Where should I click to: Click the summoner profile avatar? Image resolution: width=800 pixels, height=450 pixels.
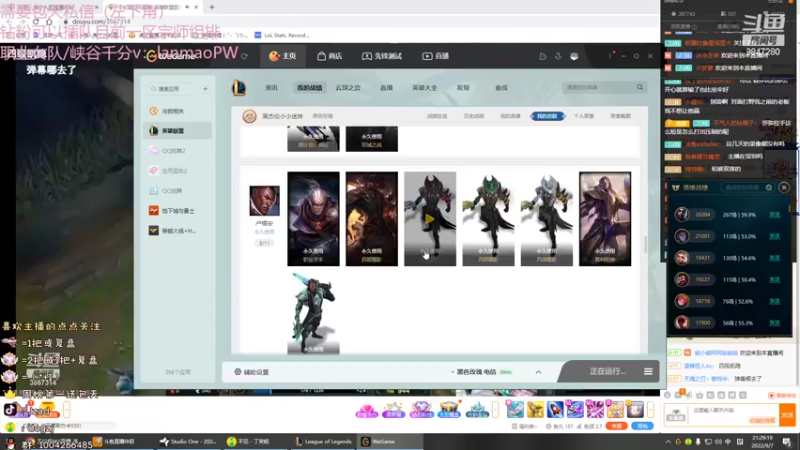(249, 116)
